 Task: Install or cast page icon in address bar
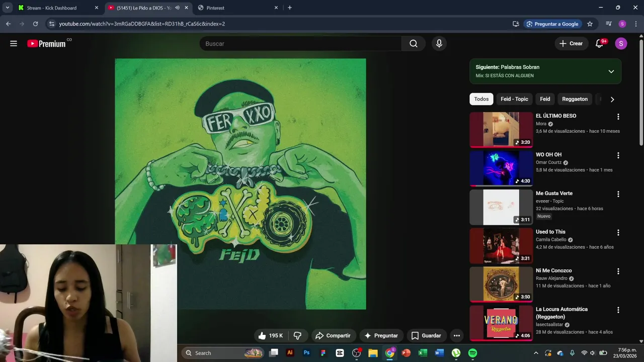click(x=516, y=24)
